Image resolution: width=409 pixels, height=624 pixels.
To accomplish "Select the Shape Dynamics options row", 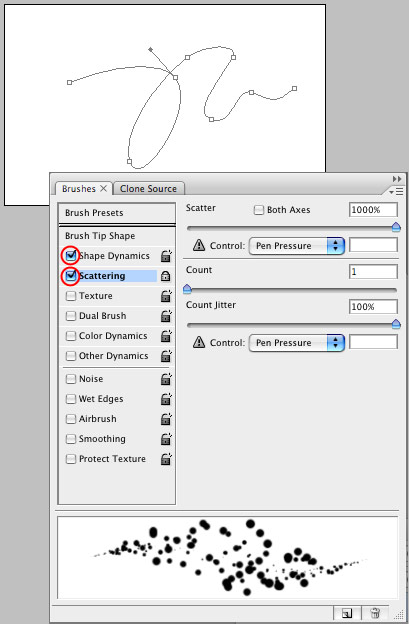I will tap(114, 256).
